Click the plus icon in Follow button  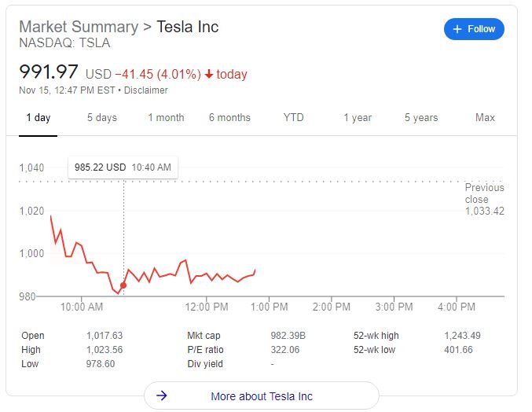[457, 29]
